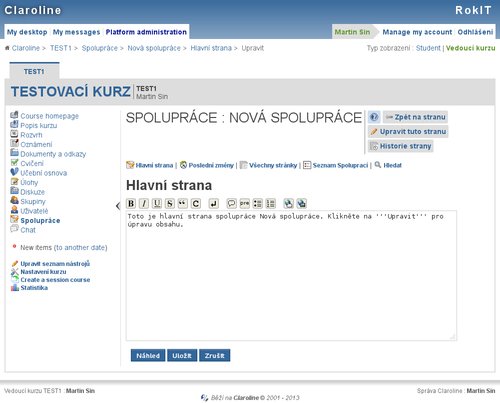Insert preformatted 'pre' block

(x=244, y=203)
